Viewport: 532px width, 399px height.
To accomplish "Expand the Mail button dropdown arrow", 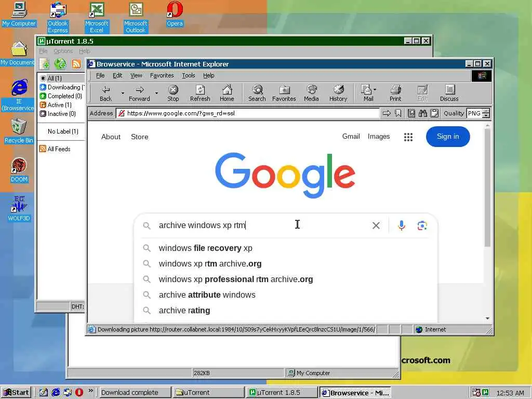I will [x=375, y=89].
